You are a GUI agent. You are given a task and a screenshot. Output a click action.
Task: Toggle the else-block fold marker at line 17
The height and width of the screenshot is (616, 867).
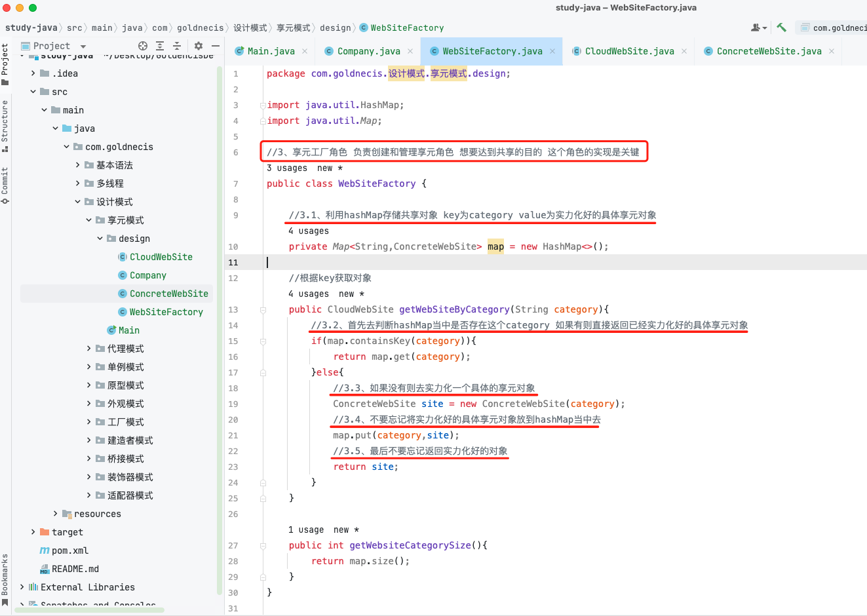(263, 372)
